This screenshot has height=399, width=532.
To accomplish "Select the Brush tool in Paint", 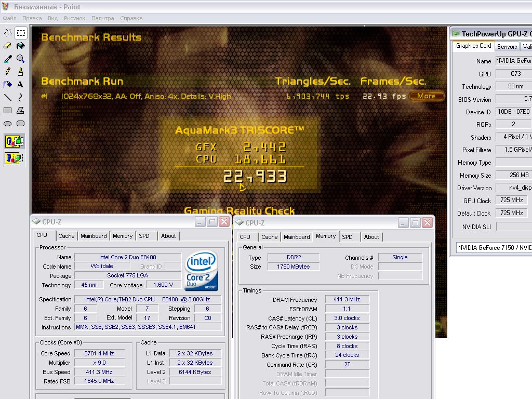I will [21, 72].
